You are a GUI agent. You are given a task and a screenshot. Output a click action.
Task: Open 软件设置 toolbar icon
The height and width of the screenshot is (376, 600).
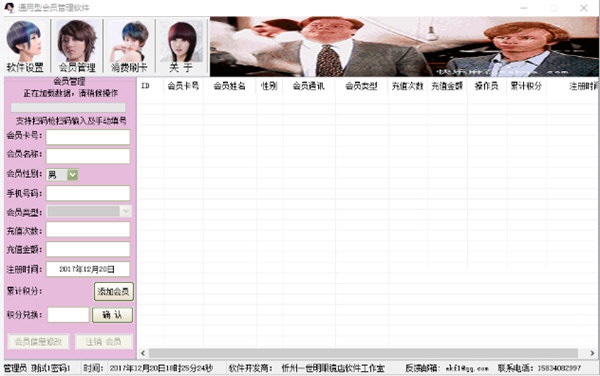click(x=25, y=47)
